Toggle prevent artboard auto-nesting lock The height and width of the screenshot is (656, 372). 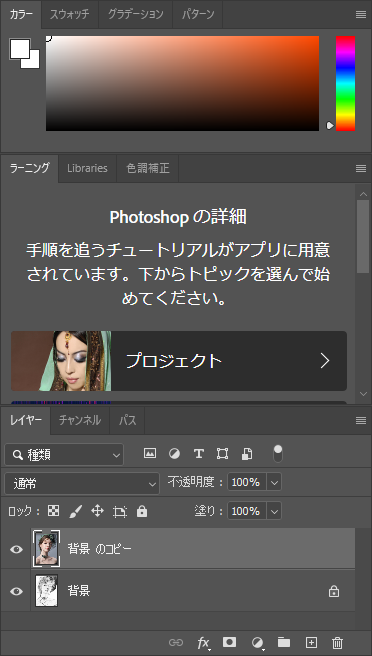click(120, 511)
